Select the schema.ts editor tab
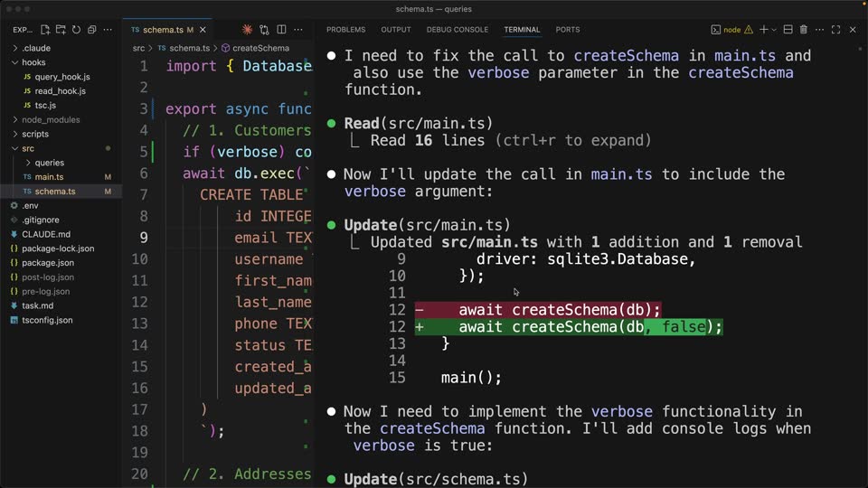 (163, 30)
